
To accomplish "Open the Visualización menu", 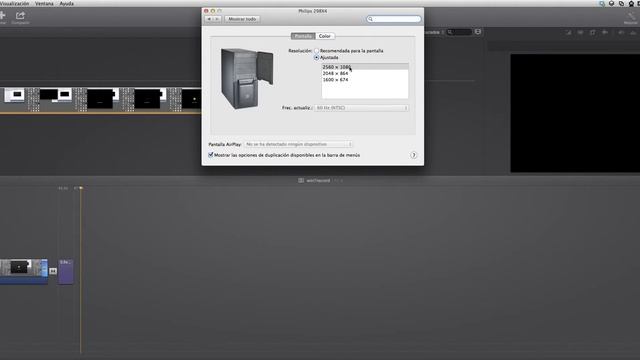I will [14, 3].
